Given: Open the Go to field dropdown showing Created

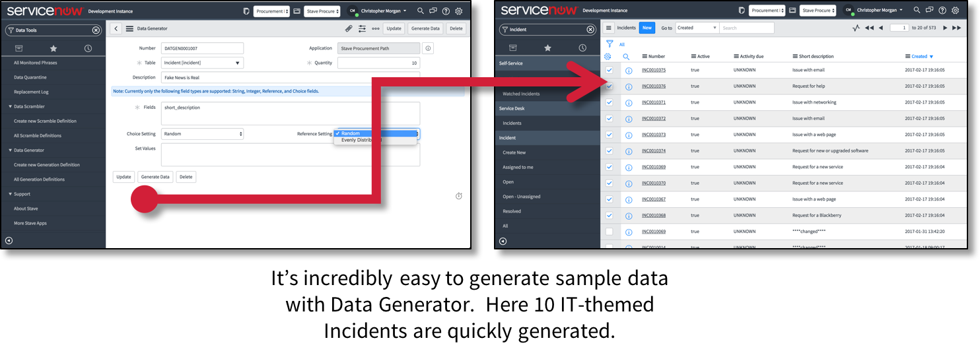Looking at the screenshot, I should (x=697, y=28).
